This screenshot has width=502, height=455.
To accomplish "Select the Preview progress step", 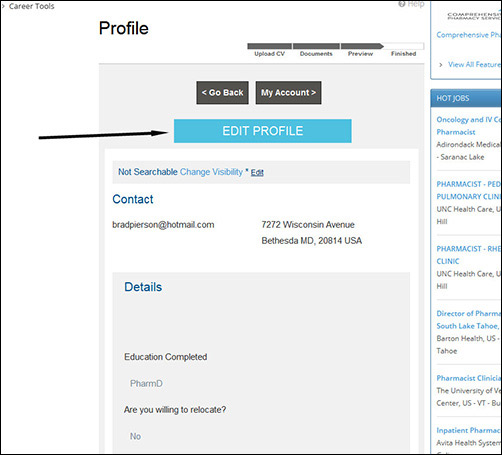I will (x=361, y=50).
